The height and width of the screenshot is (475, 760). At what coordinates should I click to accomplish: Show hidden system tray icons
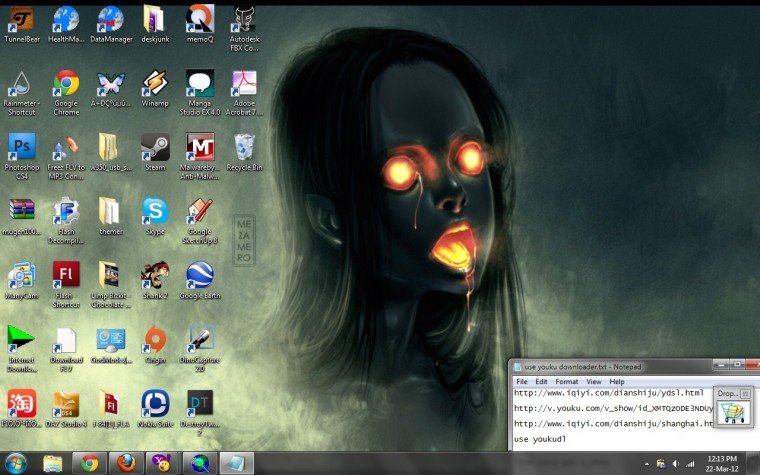tap(647, 464)
